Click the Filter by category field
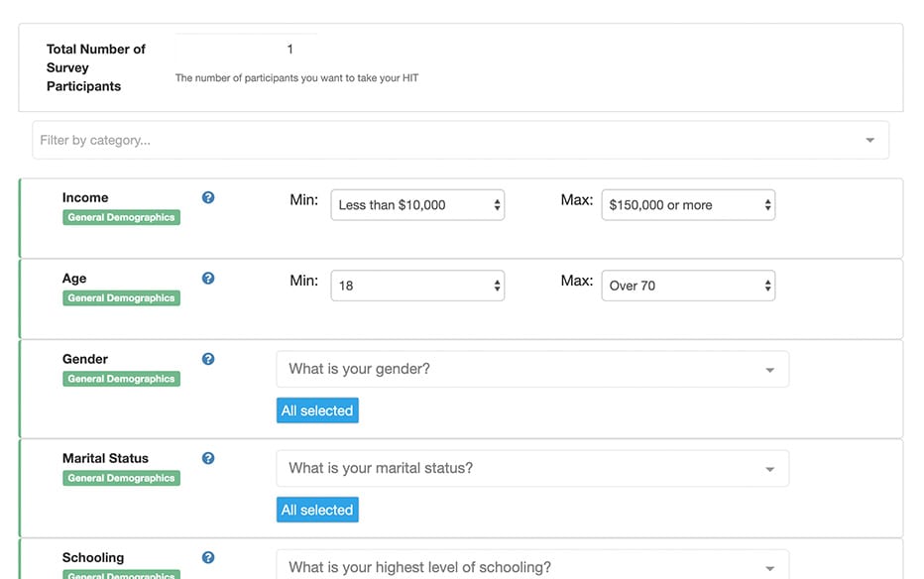 [x=446, y=140]
